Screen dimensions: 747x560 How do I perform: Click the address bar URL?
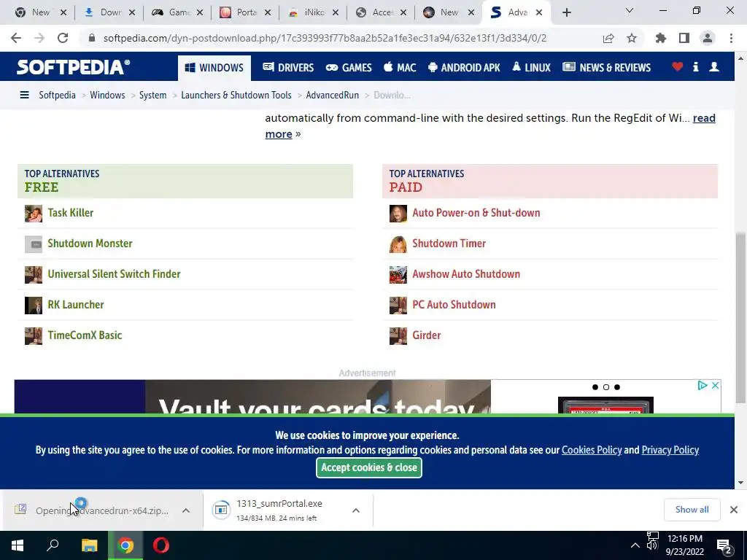click(x=325, y=38)
